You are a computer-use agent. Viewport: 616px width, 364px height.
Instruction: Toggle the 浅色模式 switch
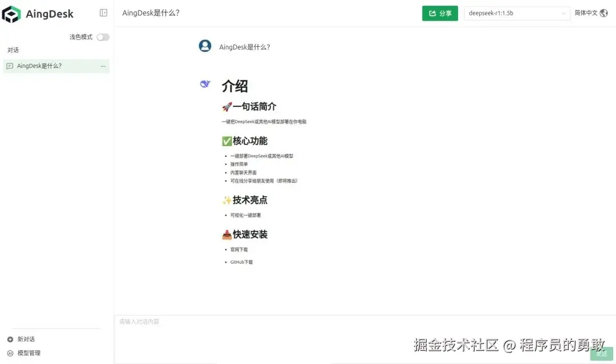(x=103, y=37)
